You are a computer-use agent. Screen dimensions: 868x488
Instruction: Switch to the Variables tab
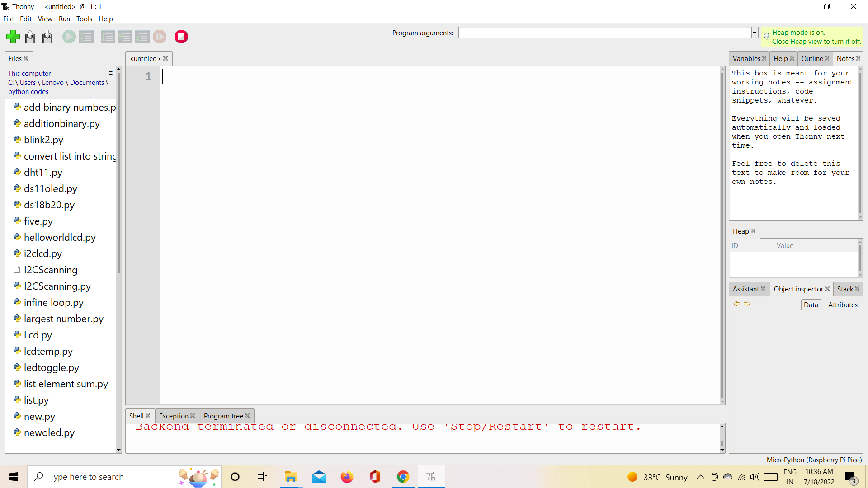pos(746,59)
